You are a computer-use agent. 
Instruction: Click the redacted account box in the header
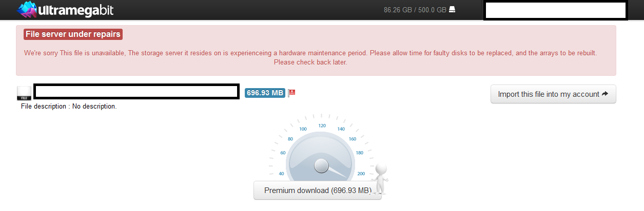(555, 11)
